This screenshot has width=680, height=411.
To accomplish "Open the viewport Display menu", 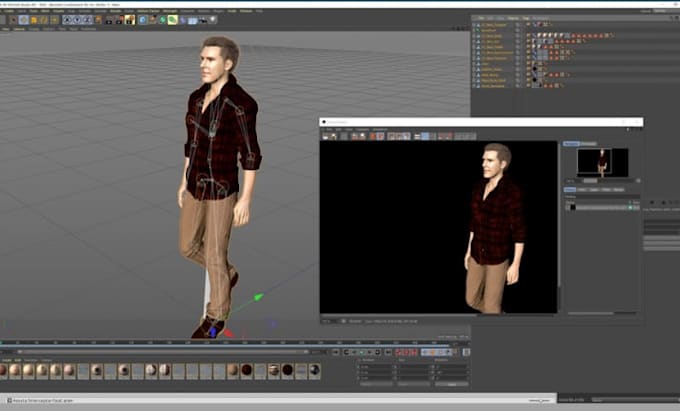I will pos(34,29).
